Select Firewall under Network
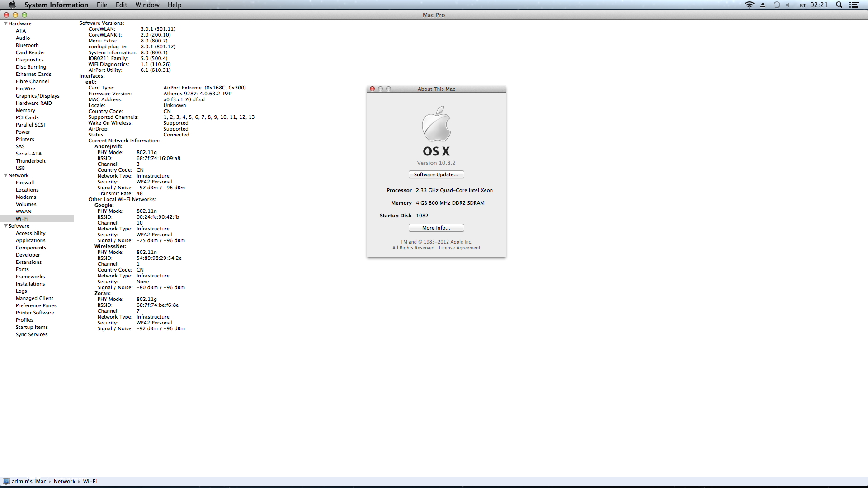Viewport: 868px width, 488px height. pyautogui.click(x=25, y=183)
